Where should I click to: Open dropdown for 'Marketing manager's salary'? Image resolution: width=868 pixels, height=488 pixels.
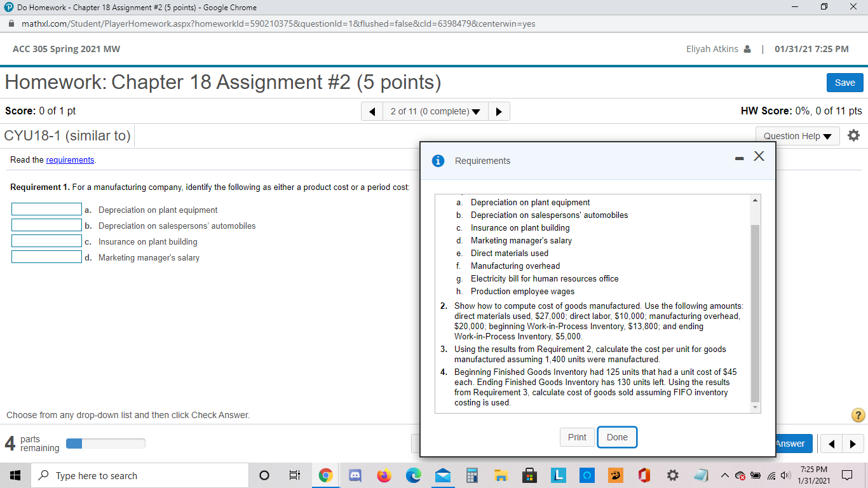click(x=46, y=256)
